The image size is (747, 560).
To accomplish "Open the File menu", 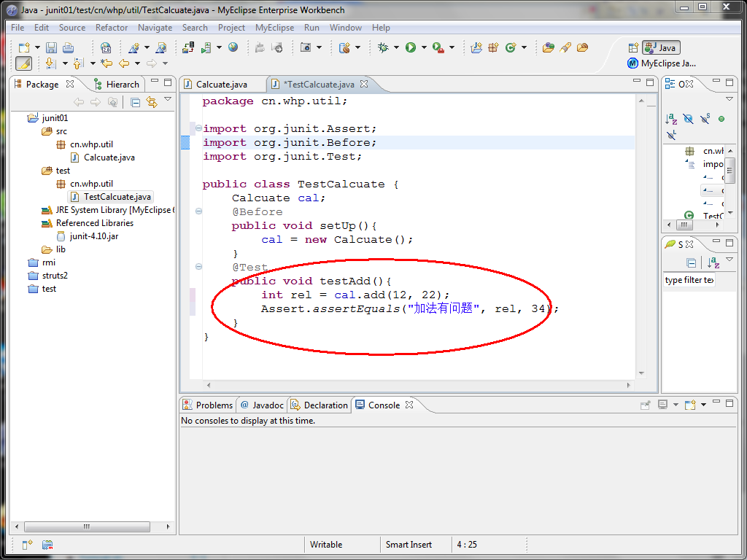I will pos(18,28).
